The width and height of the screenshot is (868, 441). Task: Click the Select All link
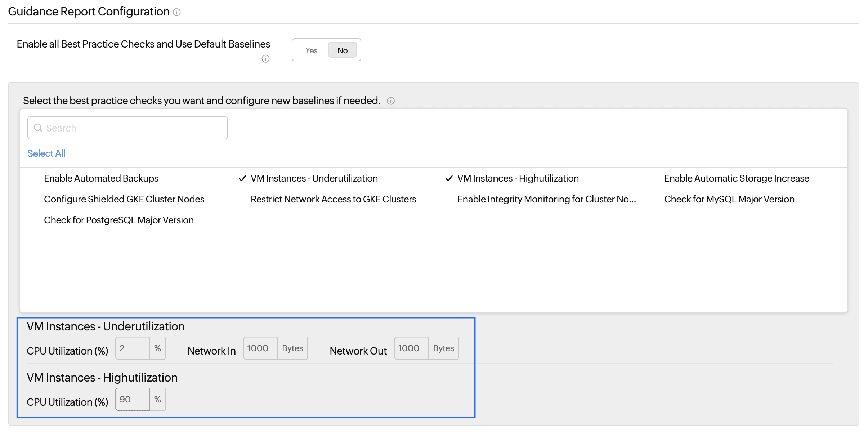(x=46, y=153)
